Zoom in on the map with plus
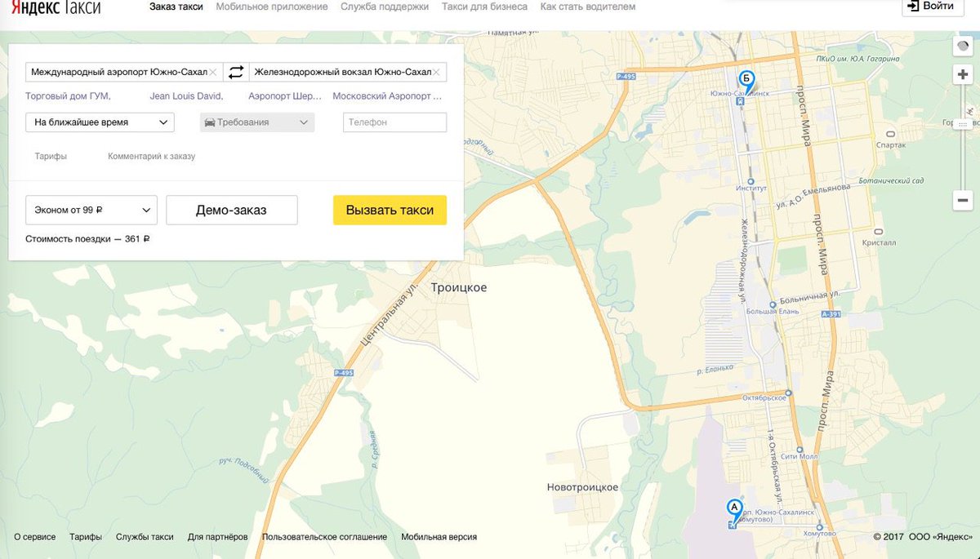 pos(963,74)
